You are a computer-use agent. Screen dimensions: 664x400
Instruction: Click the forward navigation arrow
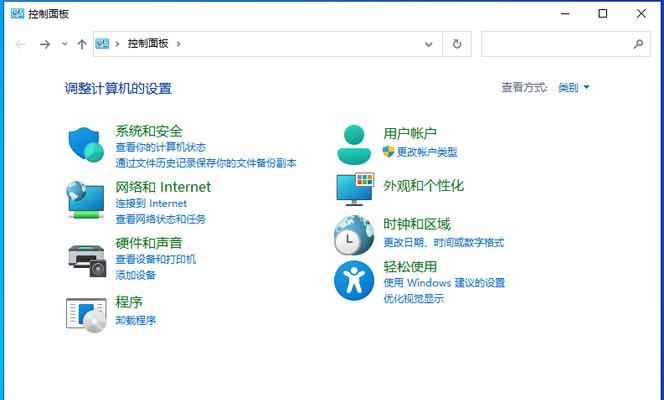pyautogui.click(x=45, y=44)
